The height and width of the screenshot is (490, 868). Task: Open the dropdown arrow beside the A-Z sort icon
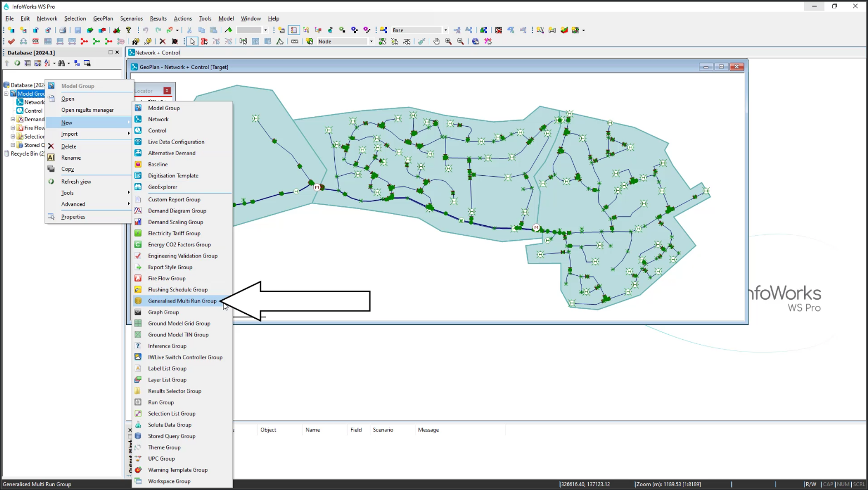54,63
